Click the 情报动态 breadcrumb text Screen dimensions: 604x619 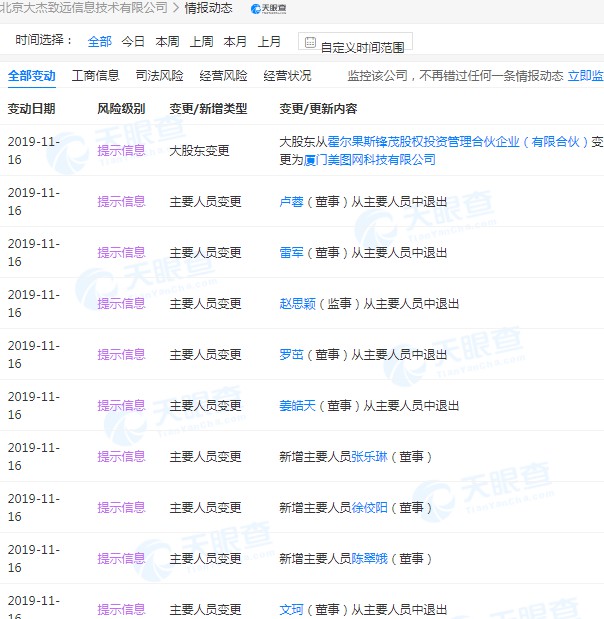208,8
